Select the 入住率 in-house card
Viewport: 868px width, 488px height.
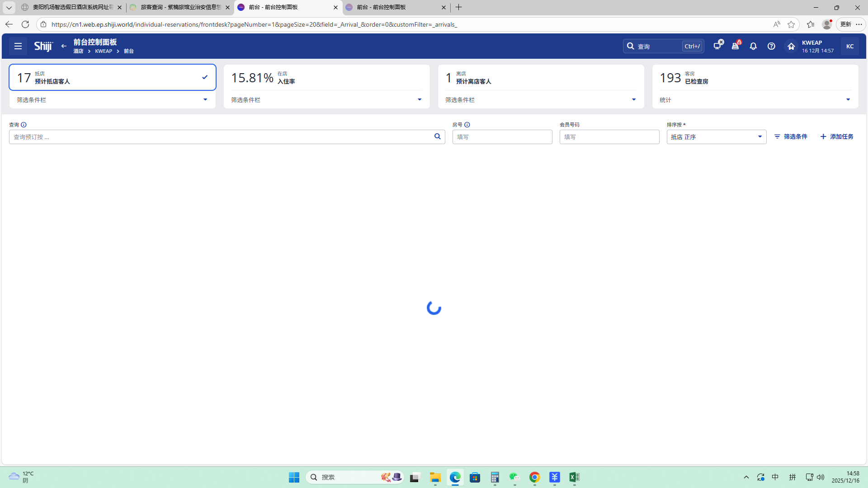(x=326, y=78)
